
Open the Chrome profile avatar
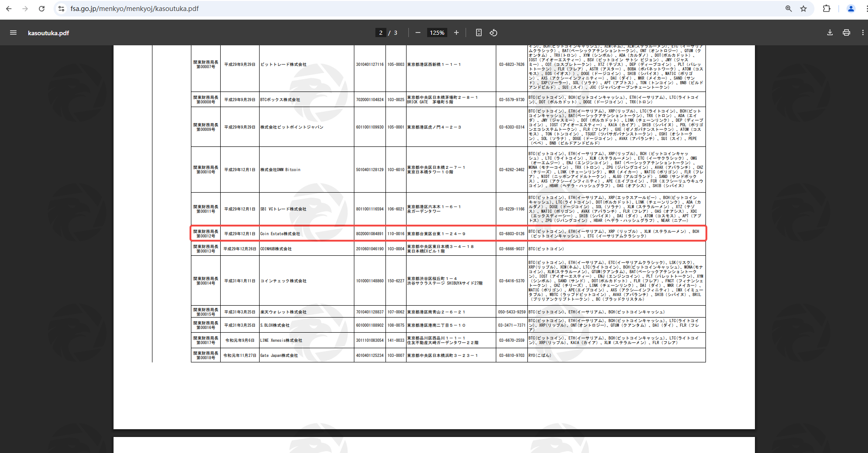click(851, 9)
